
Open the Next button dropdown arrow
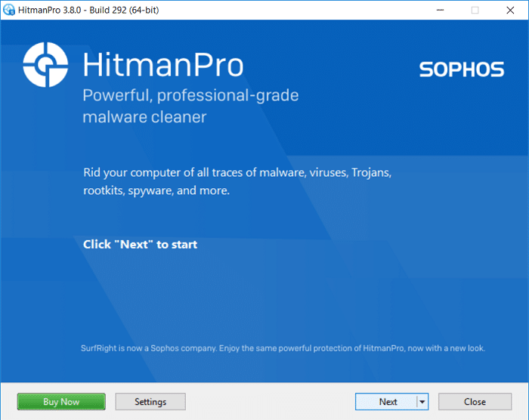coord(422,402)
